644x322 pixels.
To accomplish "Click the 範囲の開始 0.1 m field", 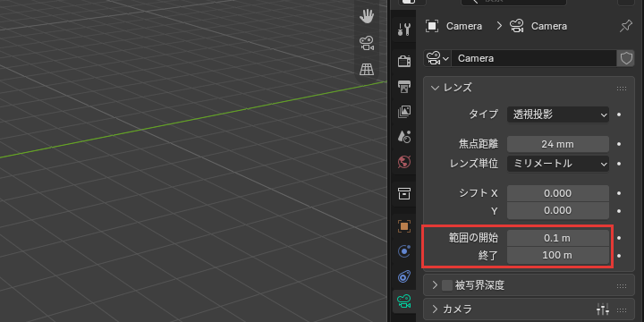I will coord(558,238).
